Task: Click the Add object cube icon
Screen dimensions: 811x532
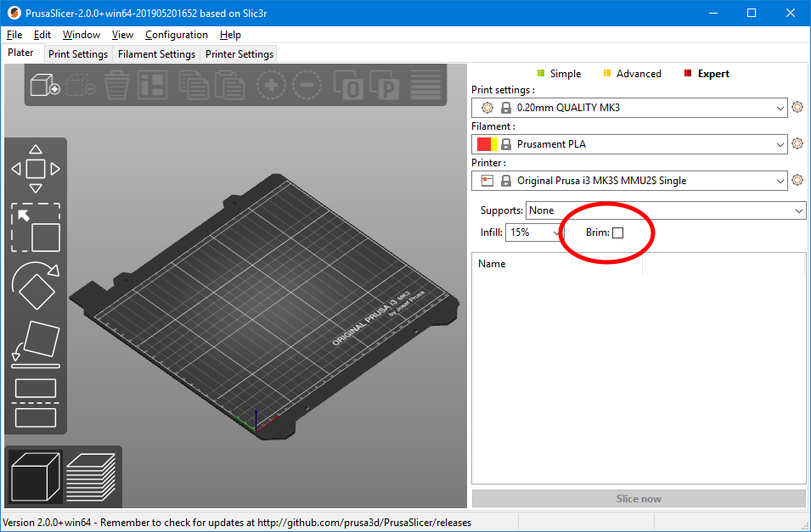Action: 45,85
